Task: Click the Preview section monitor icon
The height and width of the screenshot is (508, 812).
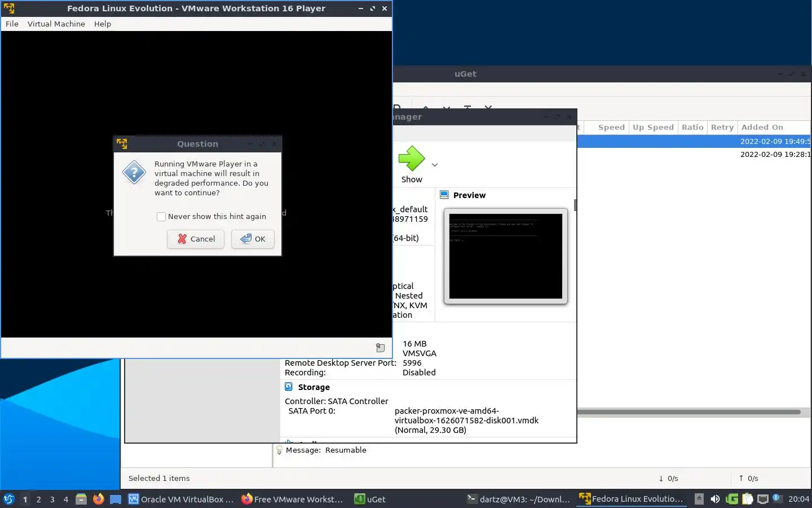Action: pos(444,195)
